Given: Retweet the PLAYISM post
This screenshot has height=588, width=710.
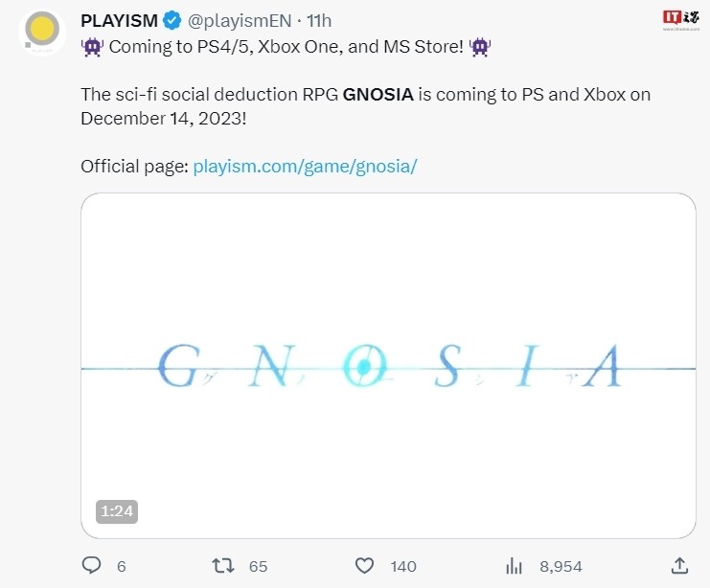Looking at the screenshot, I should [223, 565].
